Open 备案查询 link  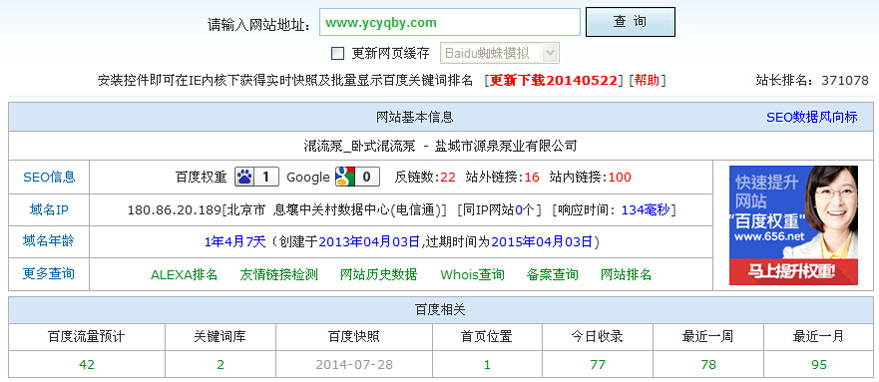click(552, 275)
